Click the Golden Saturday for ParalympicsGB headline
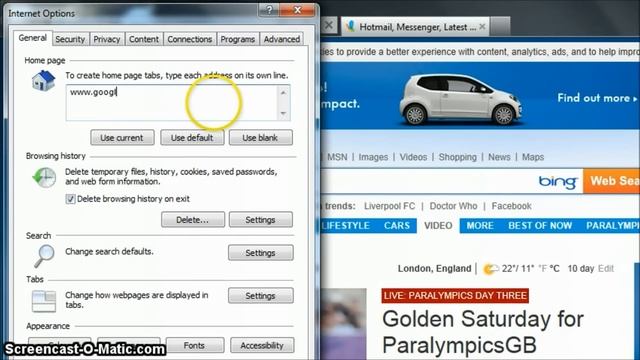The width and height of the screenshot is (640, 360). coord(482,332)
